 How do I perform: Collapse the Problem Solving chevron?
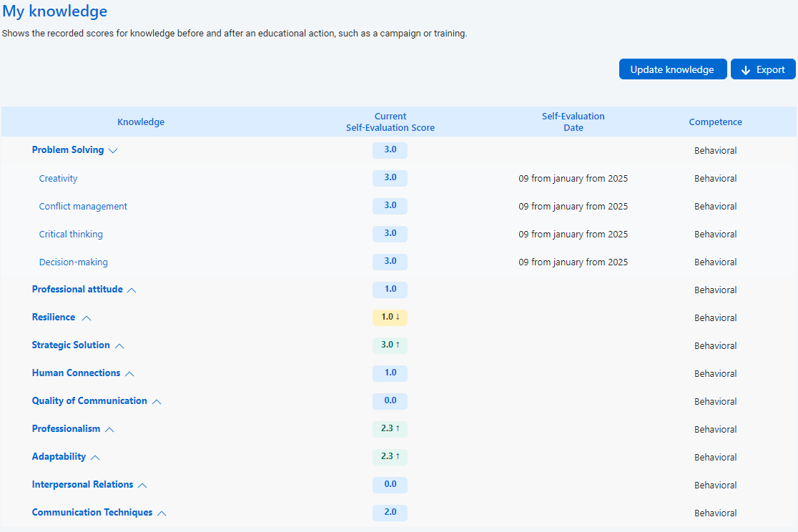(x=113, y=151)
